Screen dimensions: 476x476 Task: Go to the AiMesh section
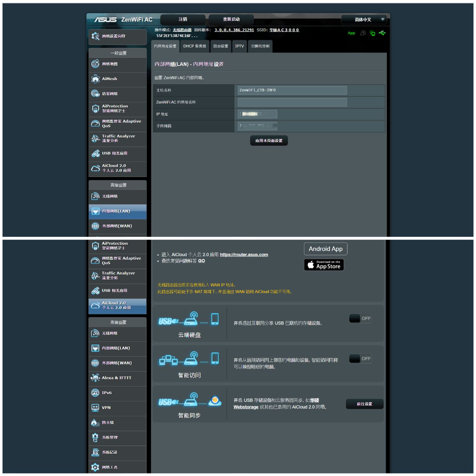(118, 79)
